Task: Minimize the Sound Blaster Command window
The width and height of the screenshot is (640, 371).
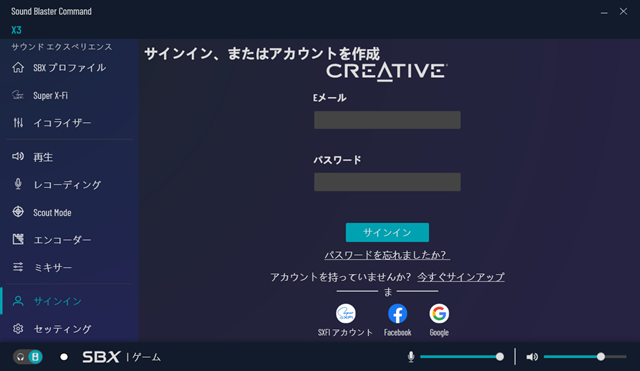Action: 604,12
